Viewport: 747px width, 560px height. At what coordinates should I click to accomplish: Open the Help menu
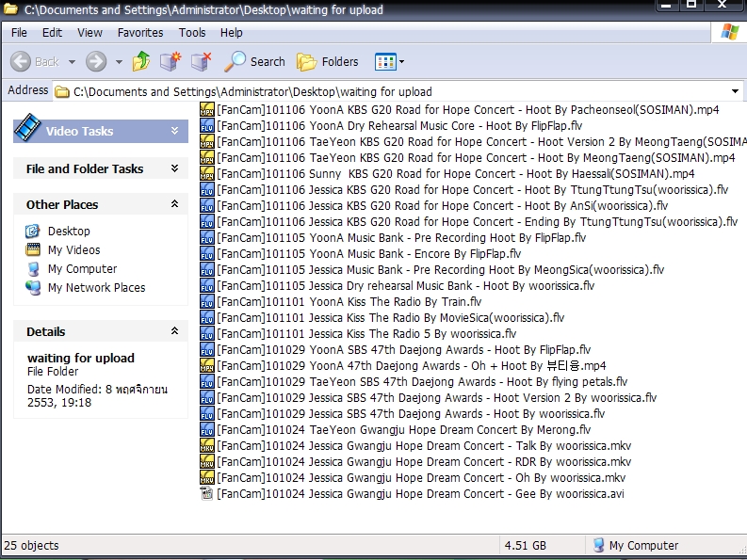coord(231,32)
